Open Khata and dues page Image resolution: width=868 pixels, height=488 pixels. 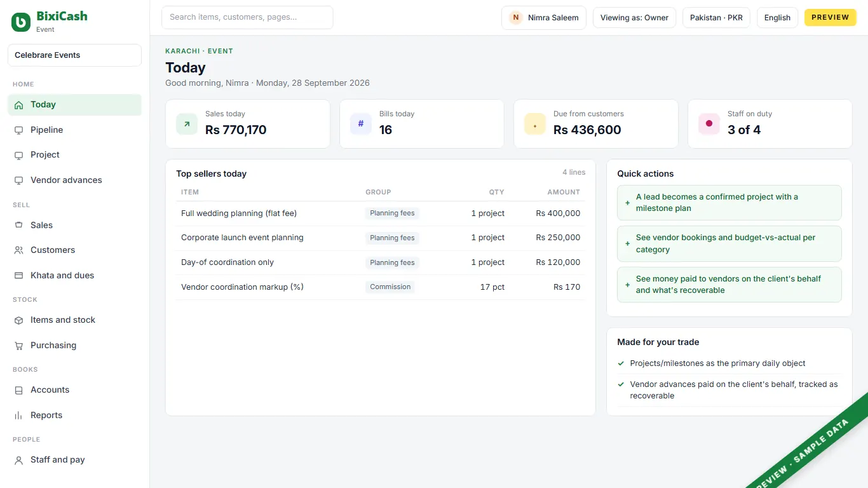tap(74, 276)
